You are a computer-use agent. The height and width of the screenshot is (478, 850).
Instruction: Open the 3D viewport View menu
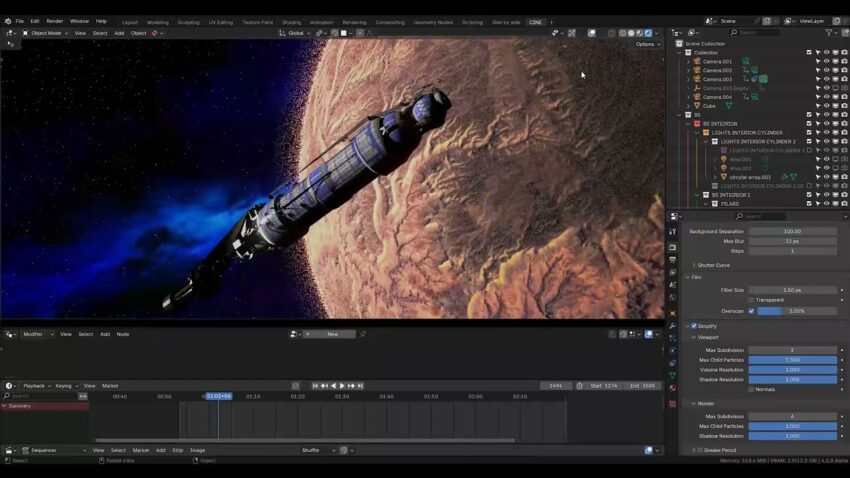pyautogui.click(x=80, y=33)
